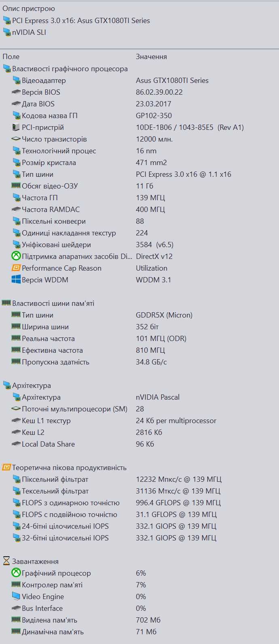Click the Версія BIOS chip icon

coord(16,92)
